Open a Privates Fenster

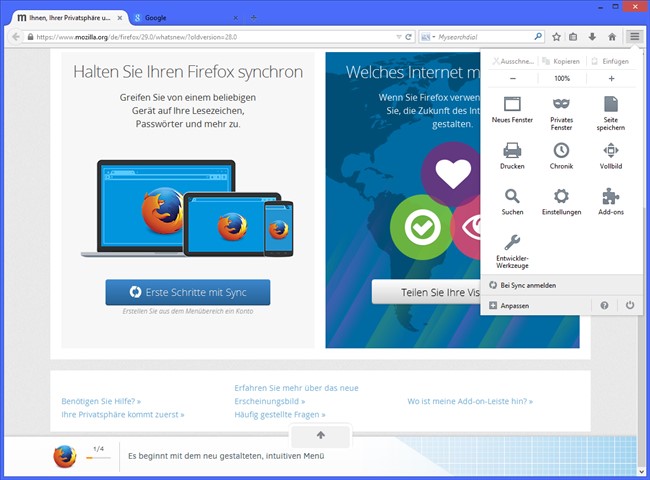561,113
